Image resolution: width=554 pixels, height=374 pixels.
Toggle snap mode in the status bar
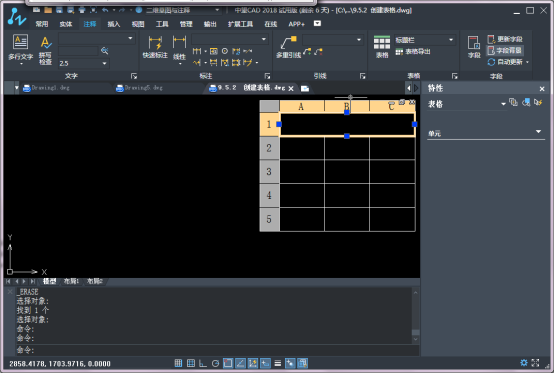(178, 363)
